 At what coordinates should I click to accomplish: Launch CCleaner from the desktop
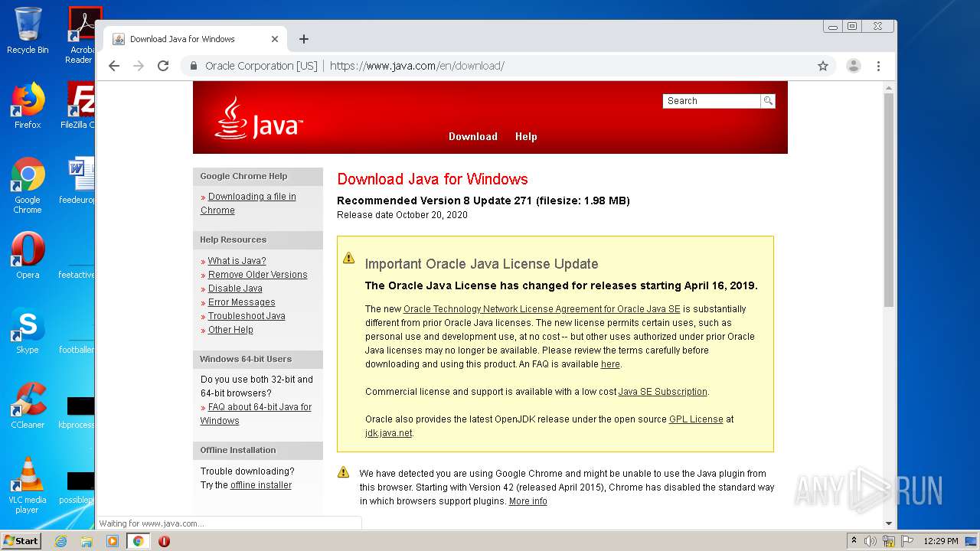28,406
